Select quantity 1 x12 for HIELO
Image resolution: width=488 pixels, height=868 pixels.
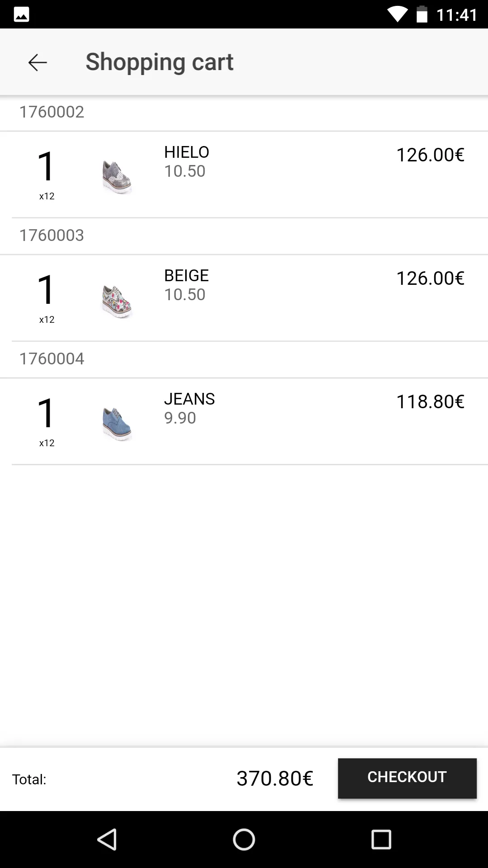pyautogui.click(x=47, y=175)
